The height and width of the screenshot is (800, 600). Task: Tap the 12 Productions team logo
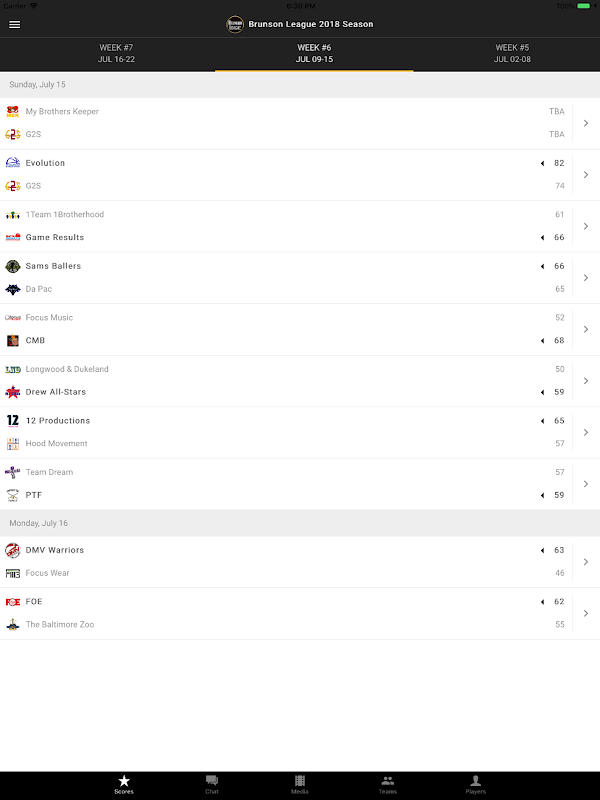coord(13,421)
